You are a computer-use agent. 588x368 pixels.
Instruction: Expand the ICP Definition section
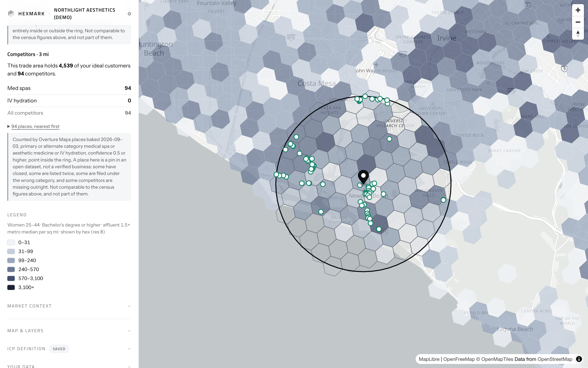[x=69, y=349]
